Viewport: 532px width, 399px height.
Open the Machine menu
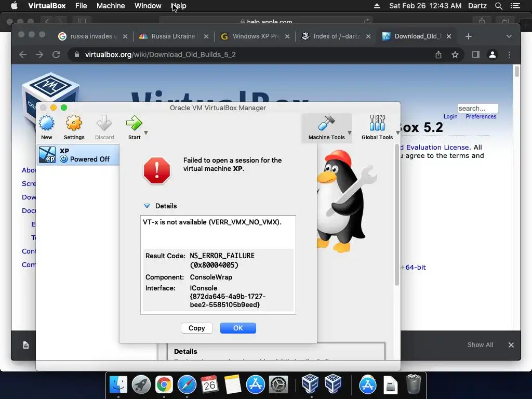tap(111, 6)
